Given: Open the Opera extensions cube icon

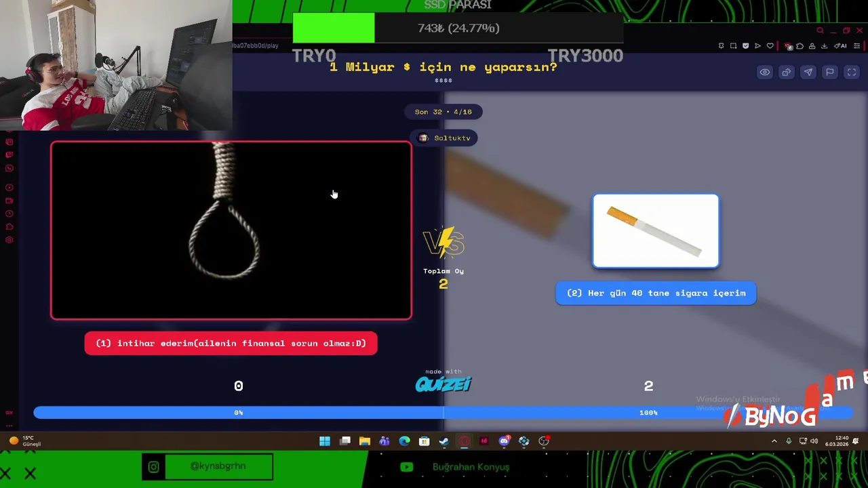Looking at the screenshot, I should (800, 46).
